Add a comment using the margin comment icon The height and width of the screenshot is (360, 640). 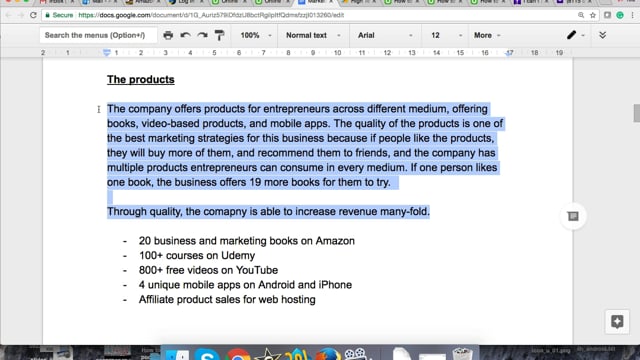tap(573, 216)
